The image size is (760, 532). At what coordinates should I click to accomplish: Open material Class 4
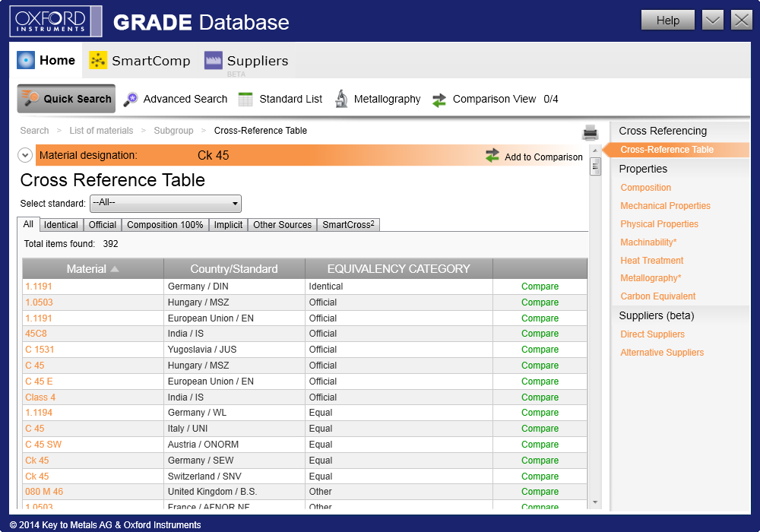click(40, 397)
